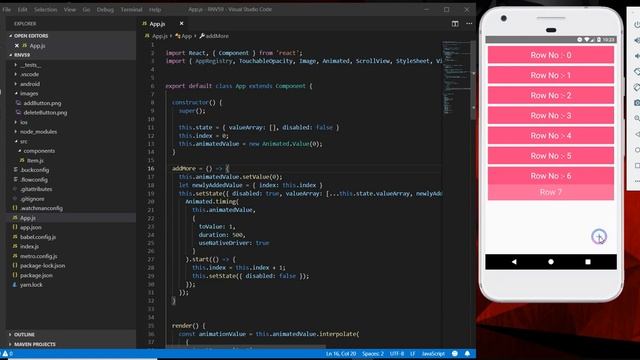Open the View menu
640x360 pixels.
pyautogui.click(x=70, y=9)
